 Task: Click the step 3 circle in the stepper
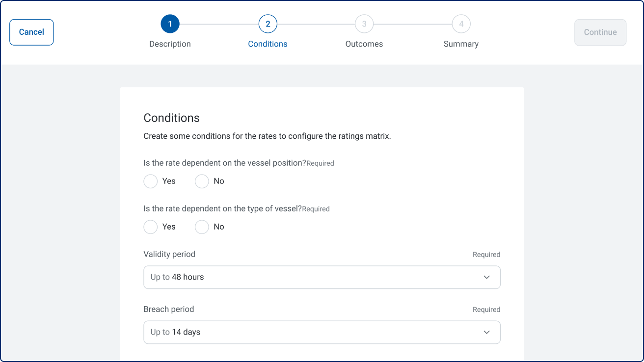pyautogui.click(x=364, y=24)
